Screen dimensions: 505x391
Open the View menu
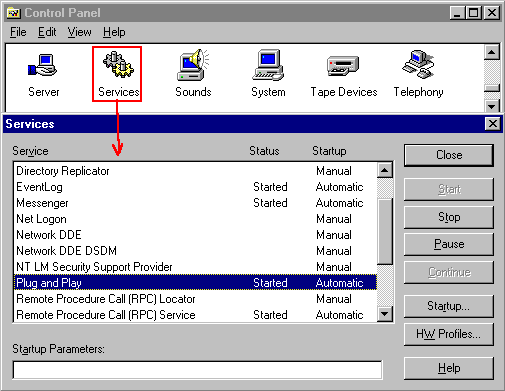point(79,32)
